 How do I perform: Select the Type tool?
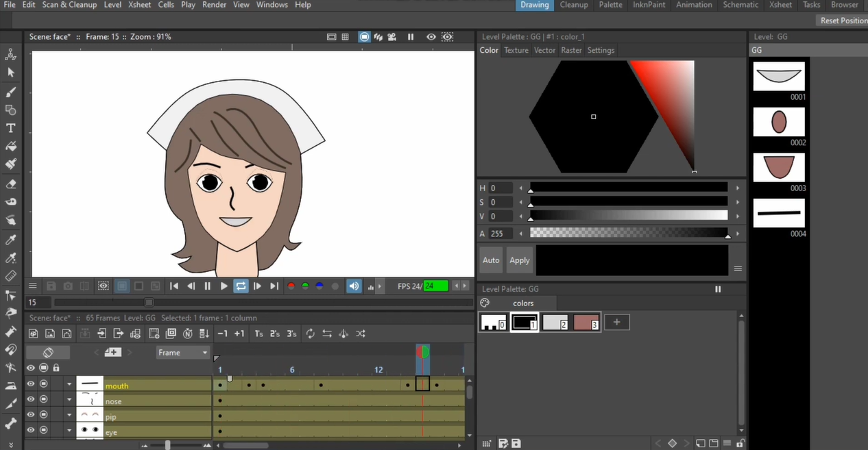click(x=10, y=127)
